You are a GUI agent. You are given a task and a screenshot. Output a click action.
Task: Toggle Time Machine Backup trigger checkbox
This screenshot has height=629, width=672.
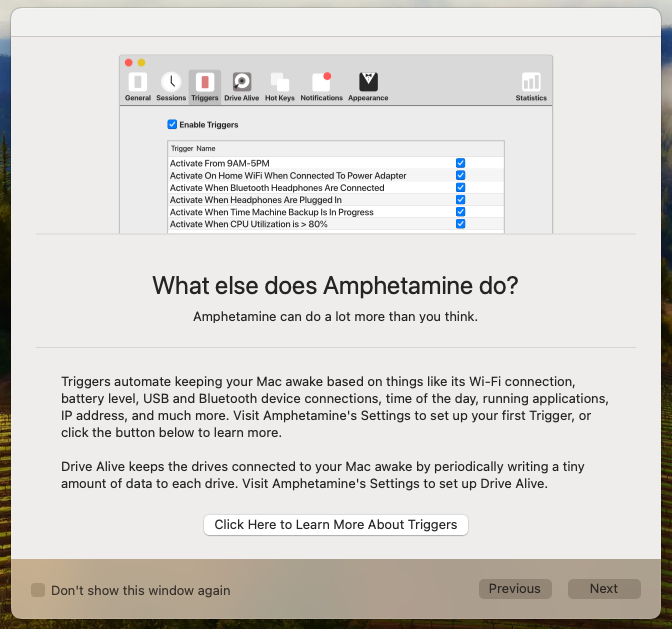(x=461, y=212)
